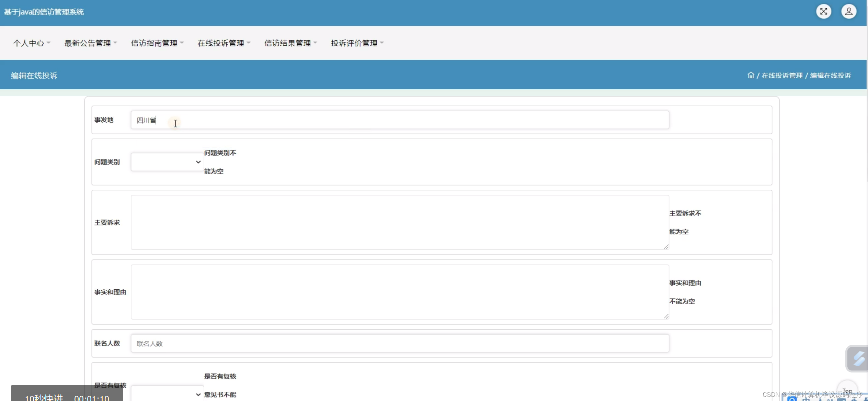This screenshot has width=868, height=401.
Task: Expand the 信访指南管理 menu
Action: (x=157, y=43)
